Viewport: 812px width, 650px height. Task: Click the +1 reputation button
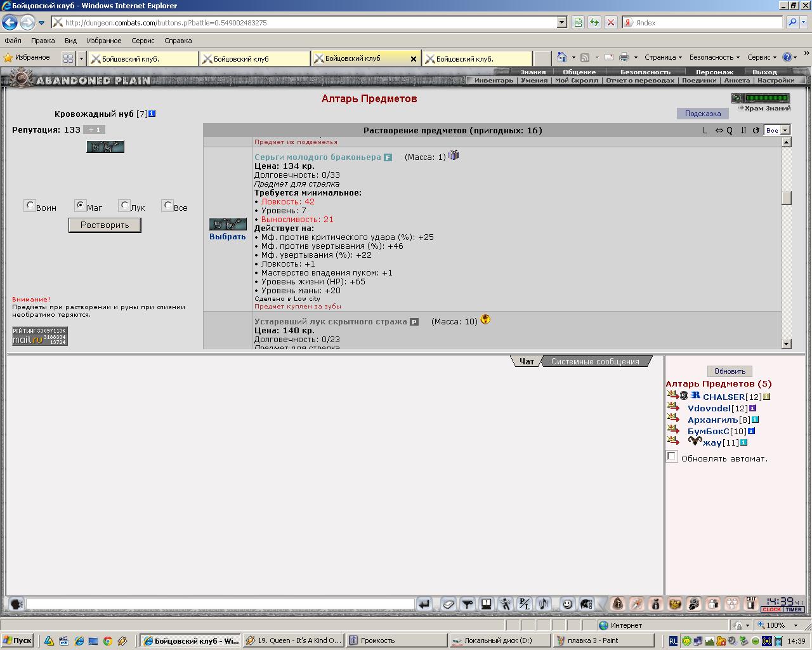[x=95, y=129]
